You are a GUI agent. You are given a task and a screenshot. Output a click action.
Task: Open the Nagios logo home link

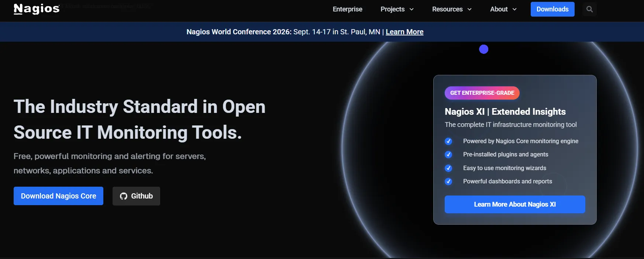pyautogui.click(x=37, y=9)
